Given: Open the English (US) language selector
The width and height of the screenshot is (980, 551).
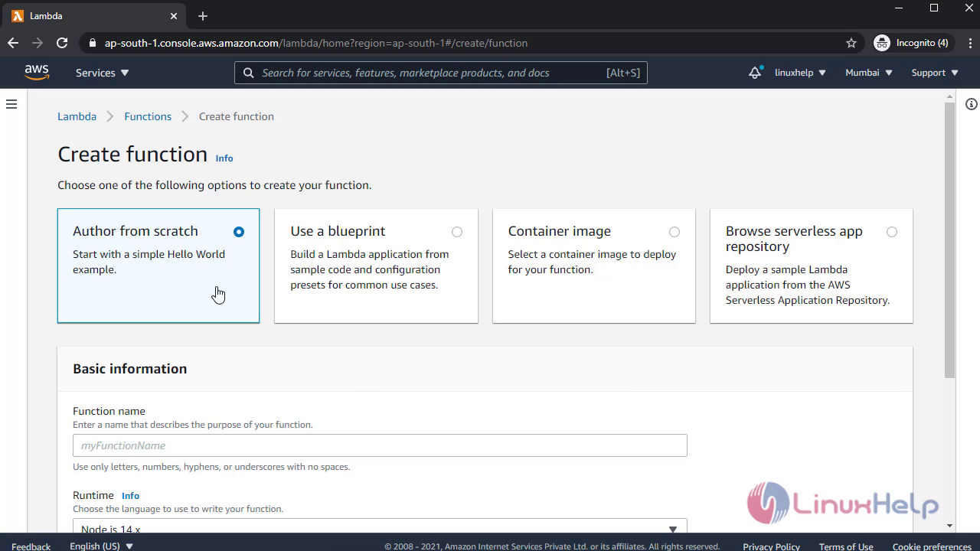Looking at the screenshot, I should (102, 546).
